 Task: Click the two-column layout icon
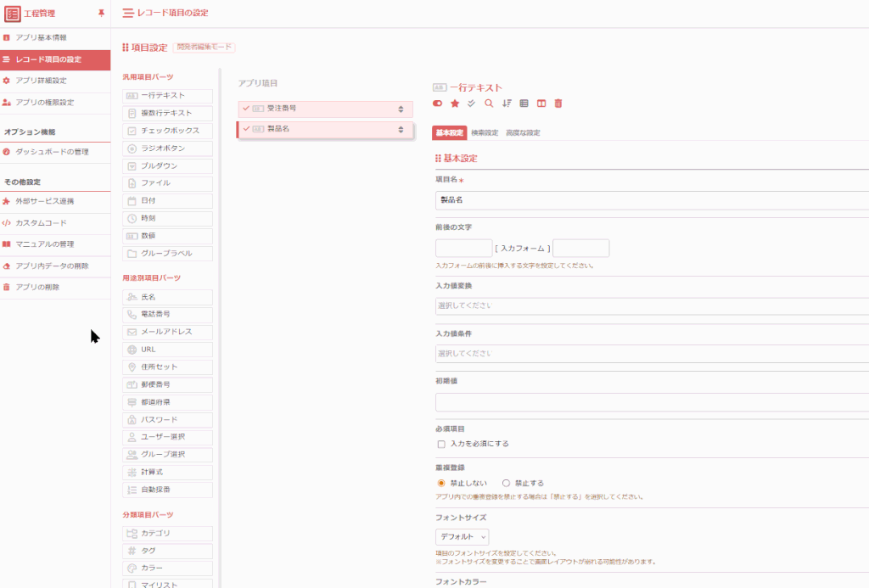541,104
